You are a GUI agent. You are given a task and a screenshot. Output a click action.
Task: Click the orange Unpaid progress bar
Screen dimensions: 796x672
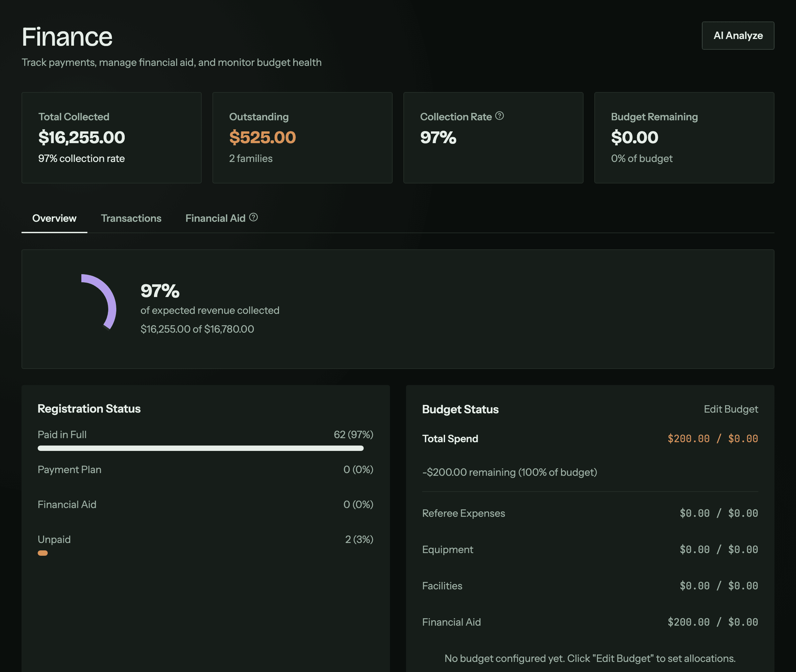coord(43,553)
